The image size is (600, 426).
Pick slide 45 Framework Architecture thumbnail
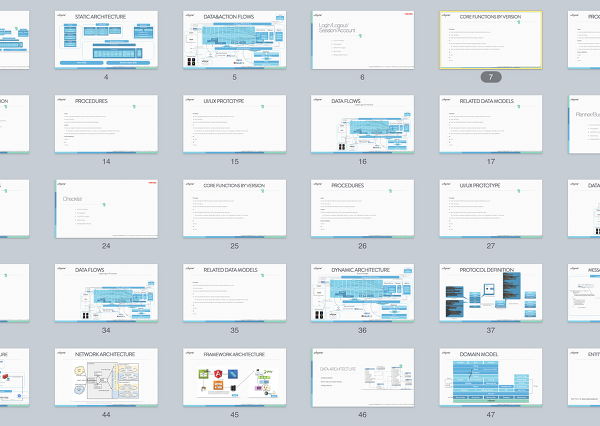(x=234, y=377)
